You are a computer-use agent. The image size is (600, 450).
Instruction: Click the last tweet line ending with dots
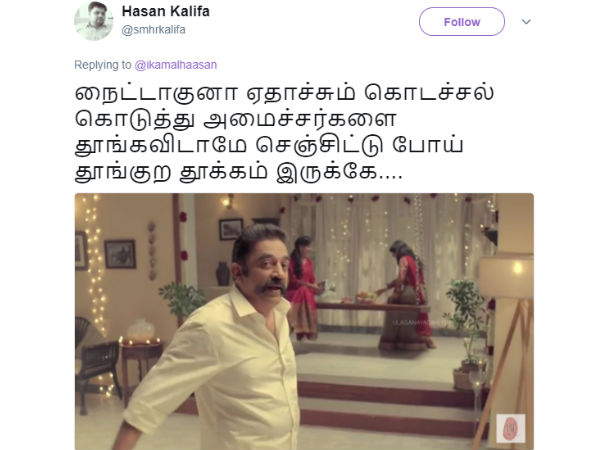238,172
